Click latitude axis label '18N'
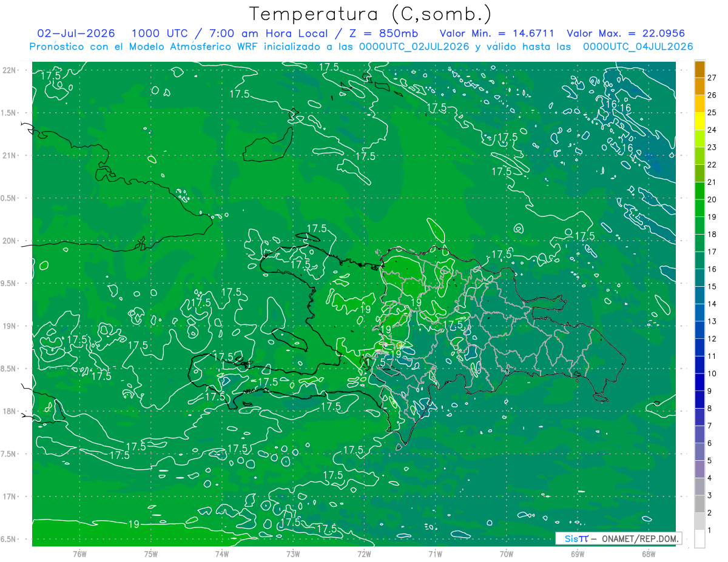728x562 pixels. [x=8, y=411]
